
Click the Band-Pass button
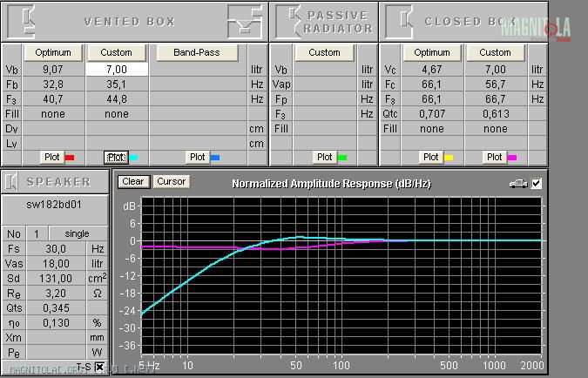[197, 52]
